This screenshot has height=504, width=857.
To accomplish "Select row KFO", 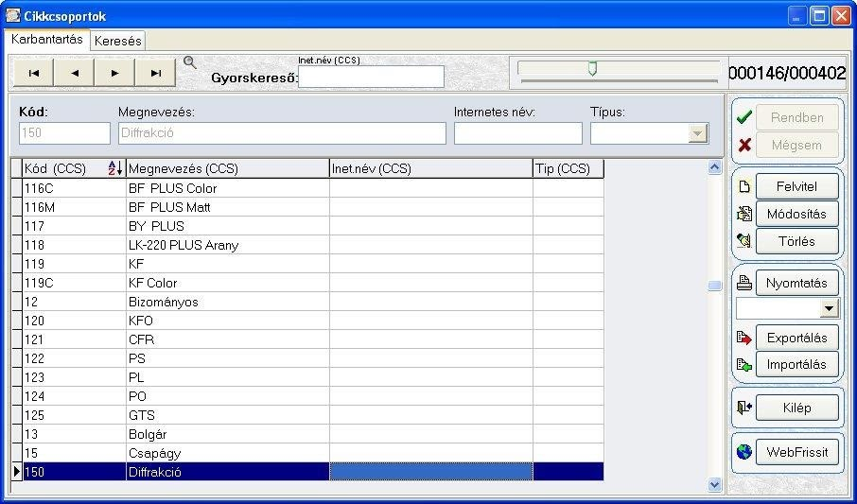I will [x=313, y=321].
